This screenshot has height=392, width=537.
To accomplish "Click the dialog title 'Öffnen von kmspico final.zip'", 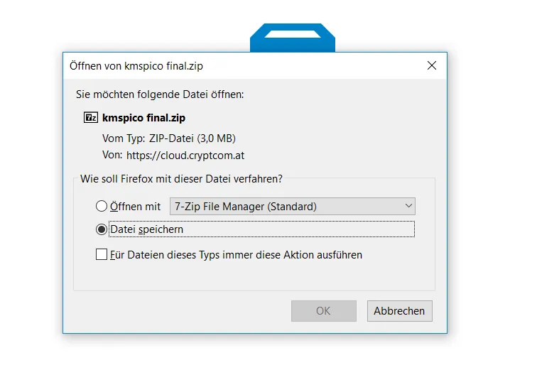I will [136, 66].
